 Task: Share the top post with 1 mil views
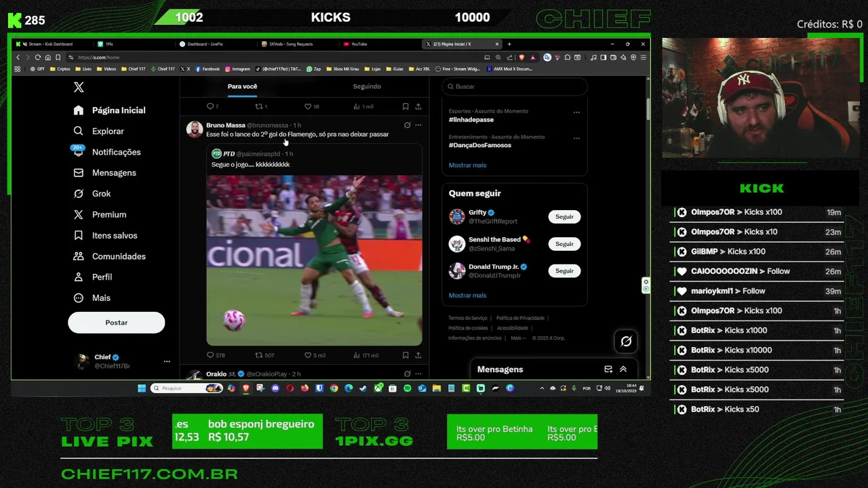(418, 106)
